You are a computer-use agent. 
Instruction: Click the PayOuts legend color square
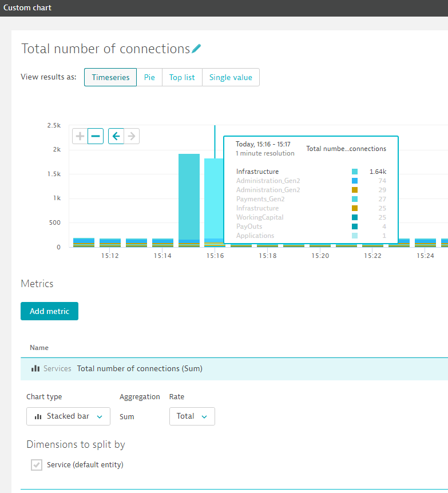355,226
